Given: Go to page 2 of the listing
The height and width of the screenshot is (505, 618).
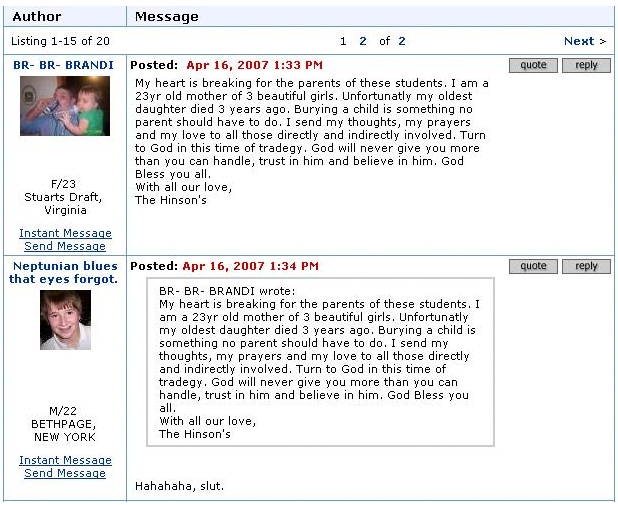Looking at the screenshot, I should click(x=363, y=41).
